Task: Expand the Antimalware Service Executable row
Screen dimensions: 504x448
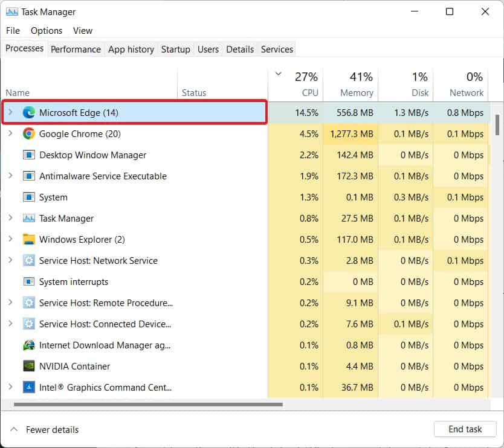Action: (x=10, y=176)
